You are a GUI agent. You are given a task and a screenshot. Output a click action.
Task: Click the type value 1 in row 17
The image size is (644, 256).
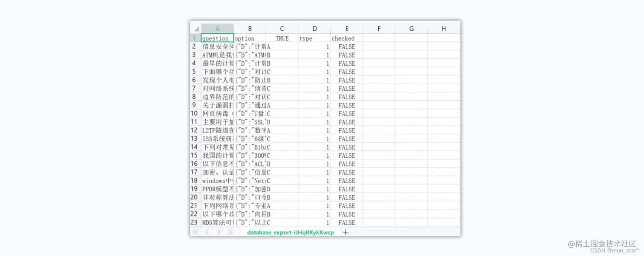tap(314, 172)
